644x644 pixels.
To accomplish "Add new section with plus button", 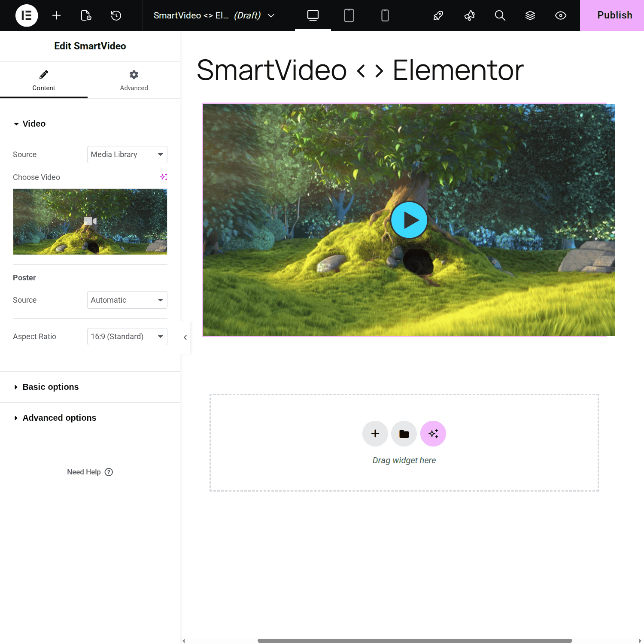I will [375, 434].
